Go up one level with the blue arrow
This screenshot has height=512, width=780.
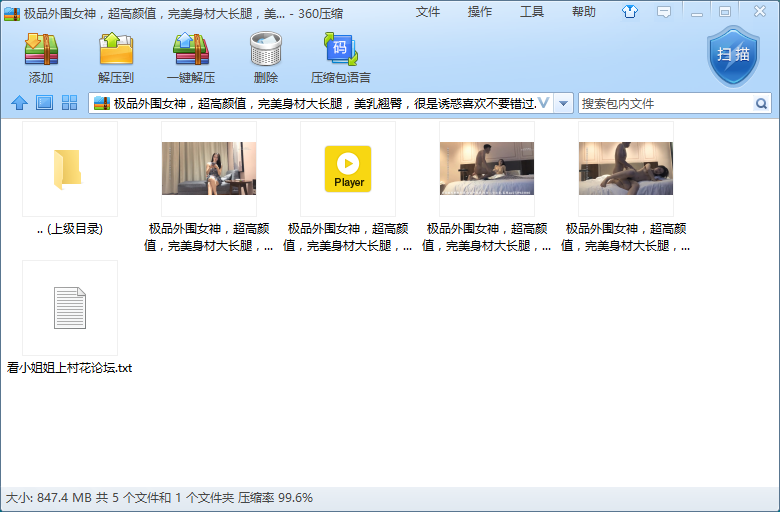click(19, 103)
